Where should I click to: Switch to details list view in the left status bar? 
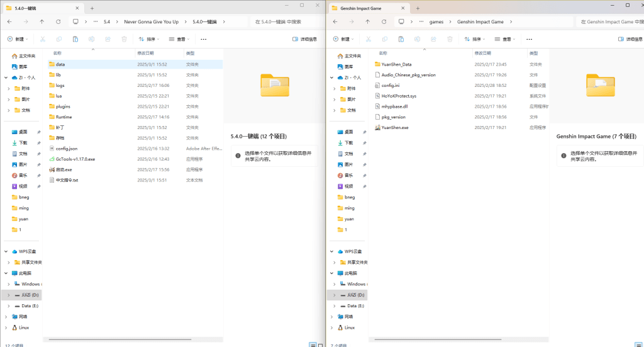click(313, 344)
